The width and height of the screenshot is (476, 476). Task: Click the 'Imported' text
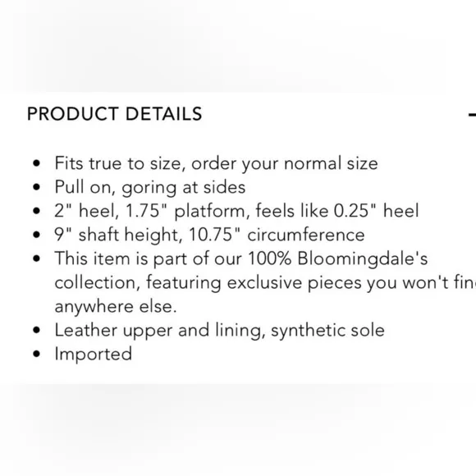(94, 354)
